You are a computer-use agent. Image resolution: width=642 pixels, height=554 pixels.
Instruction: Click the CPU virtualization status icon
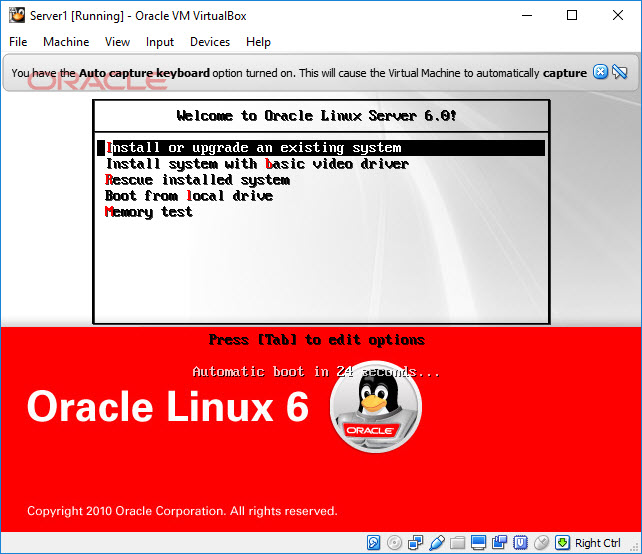click(x=520, y=543)
